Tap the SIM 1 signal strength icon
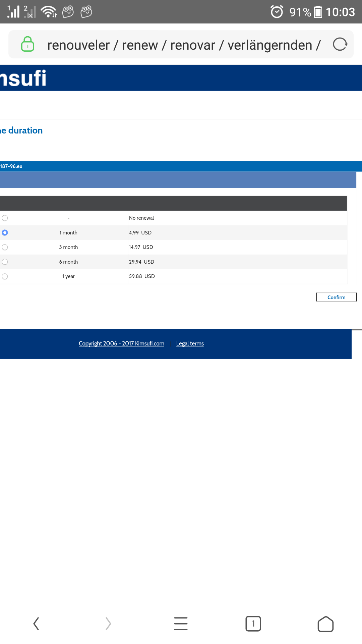Image resolution: width=362 pixels, height=644 pixels. [x=13, y=11]
